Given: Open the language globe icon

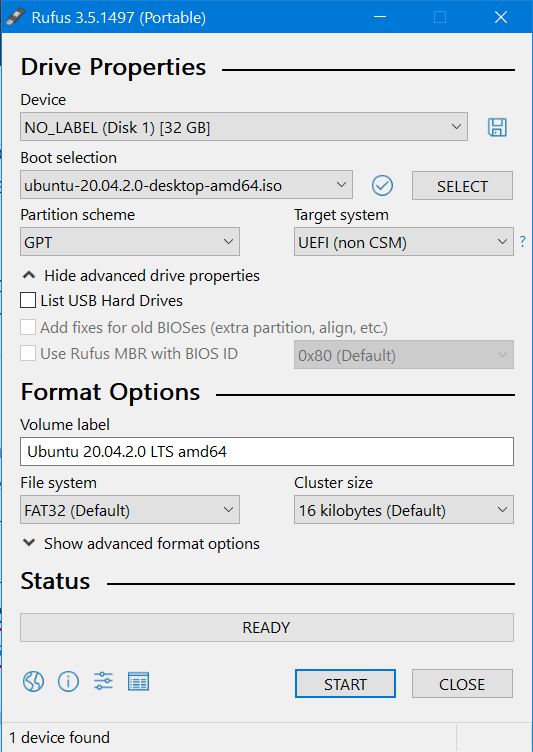Looking at the screenshot, I should (33, 681).
